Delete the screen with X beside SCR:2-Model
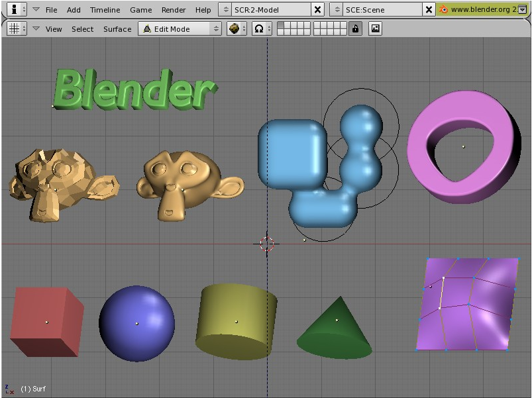The image size is (532, 398). (317, 10)
